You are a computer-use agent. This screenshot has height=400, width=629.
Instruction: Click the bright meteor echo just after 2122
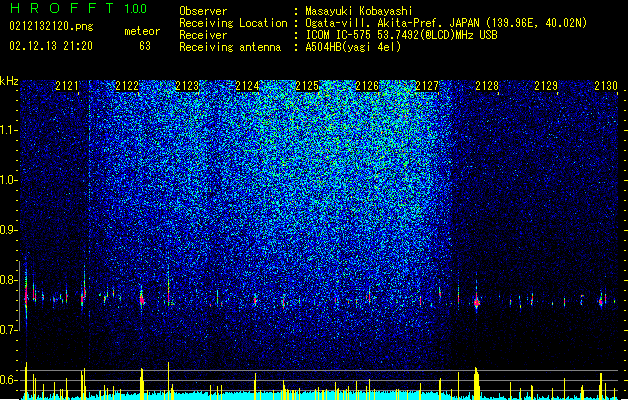(142, 300)
